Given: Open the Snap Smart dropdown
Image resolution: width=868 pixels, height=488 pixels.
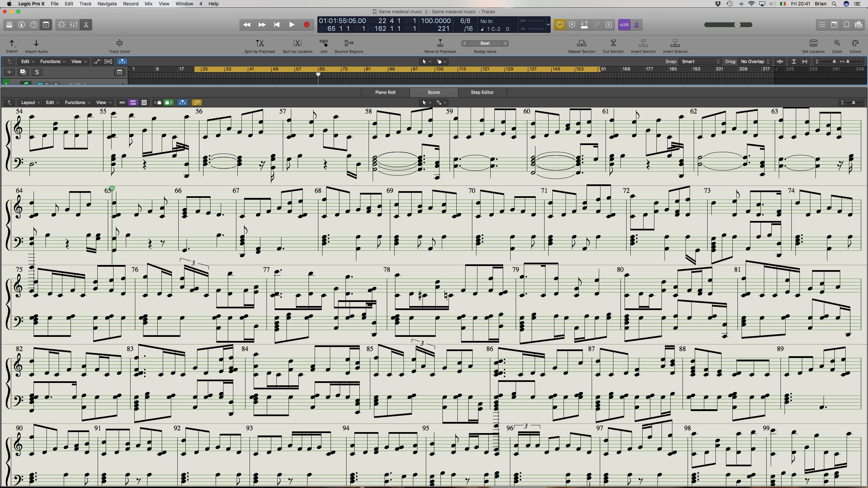Looking at the screenshot, I should click(x=700, y=61).
